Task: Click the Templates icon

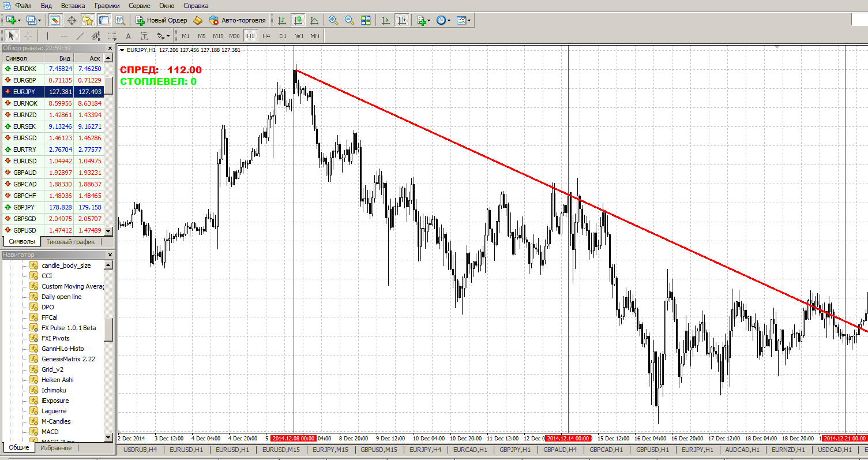Action: tap(461, 20)
